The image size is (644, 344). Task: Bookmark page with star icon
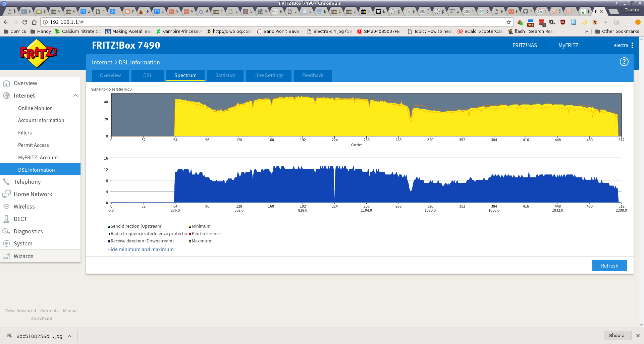508,22
